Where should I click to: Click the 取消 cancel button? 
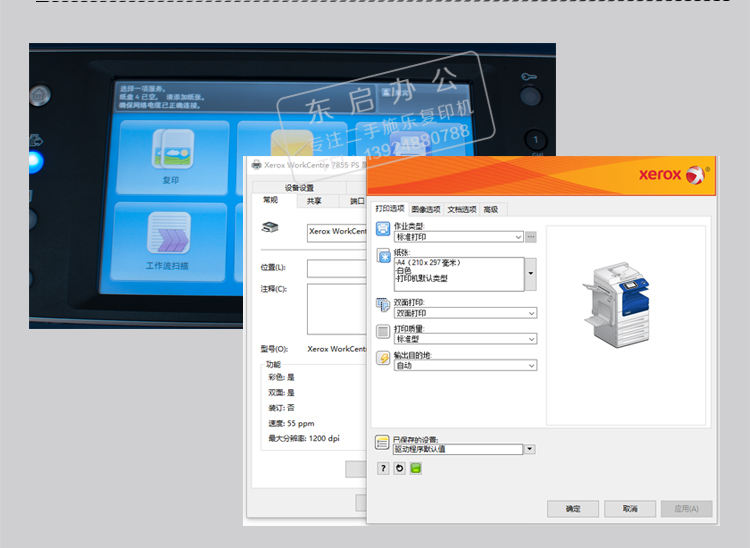(630, 509)
